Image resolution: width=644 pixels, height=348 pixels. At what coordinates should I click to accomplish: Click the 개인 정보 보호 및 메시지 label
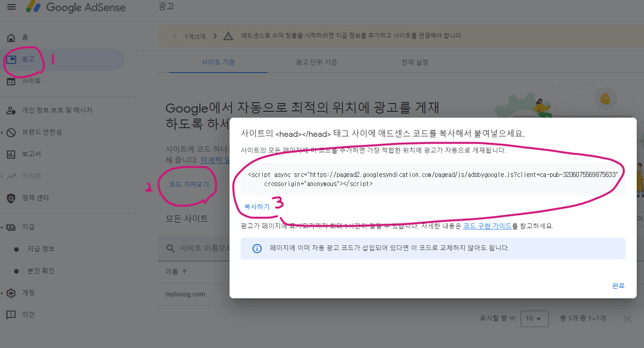click(x=57, y=110)
